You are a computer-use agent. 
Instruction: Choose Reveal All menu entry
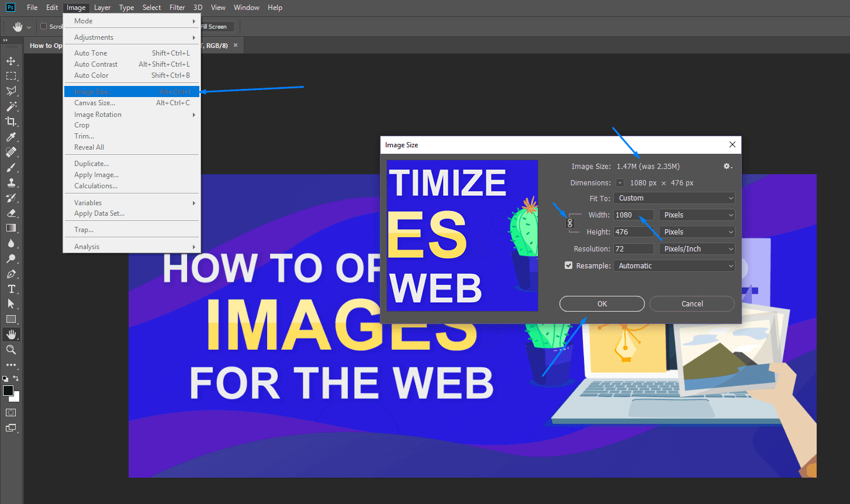(132, 147)
